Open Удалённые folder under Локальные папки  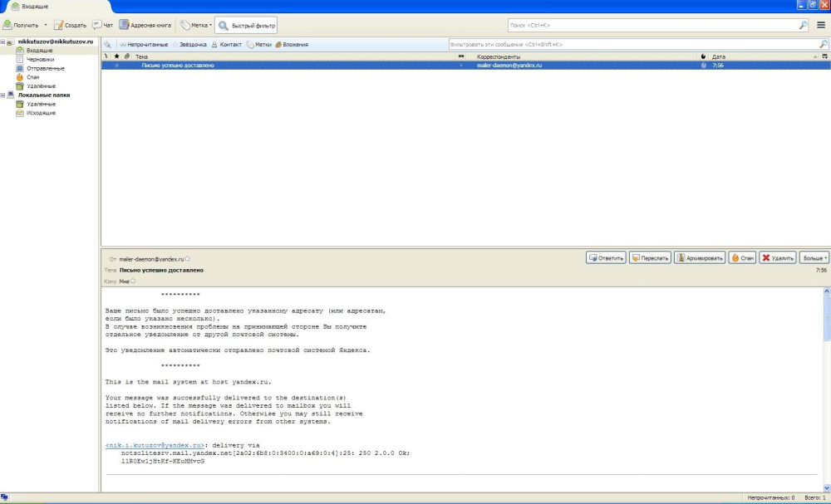[41, 105]
